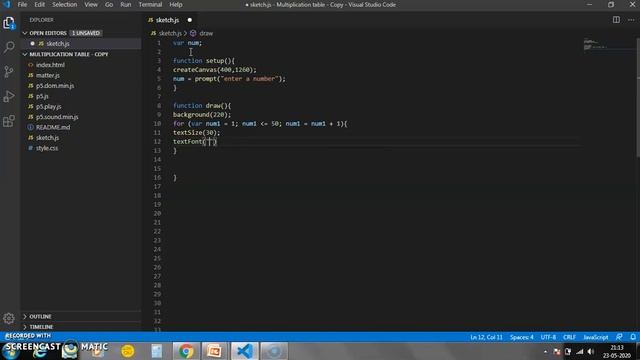Open the Edit menu
640x360 pixels.
pyautogui.click(x=40, y=4)
